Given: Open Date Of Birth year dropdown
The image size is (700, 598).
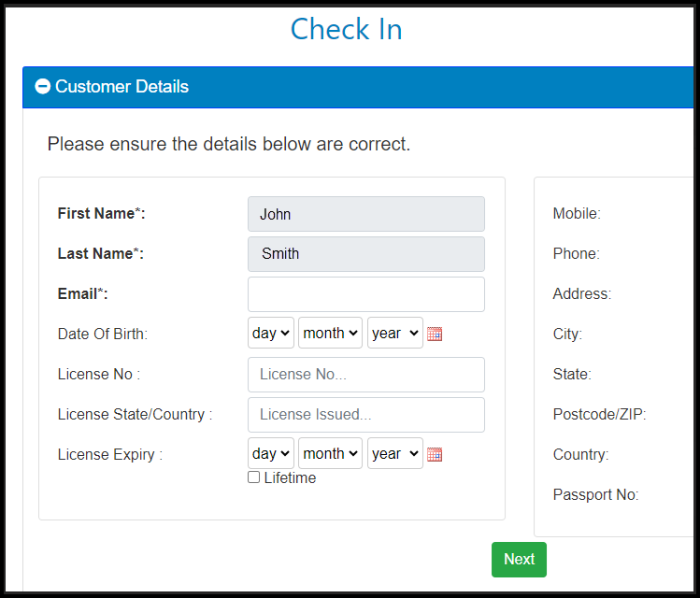Looking at the screenshot, I should click(x=394, y=333).
